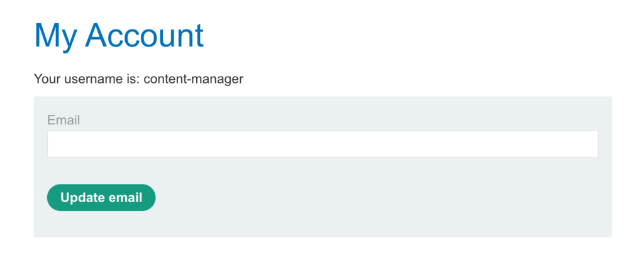This screenshot has height=253, width=644.
Task: Activate the green Update email button
Action: point(101,198)
